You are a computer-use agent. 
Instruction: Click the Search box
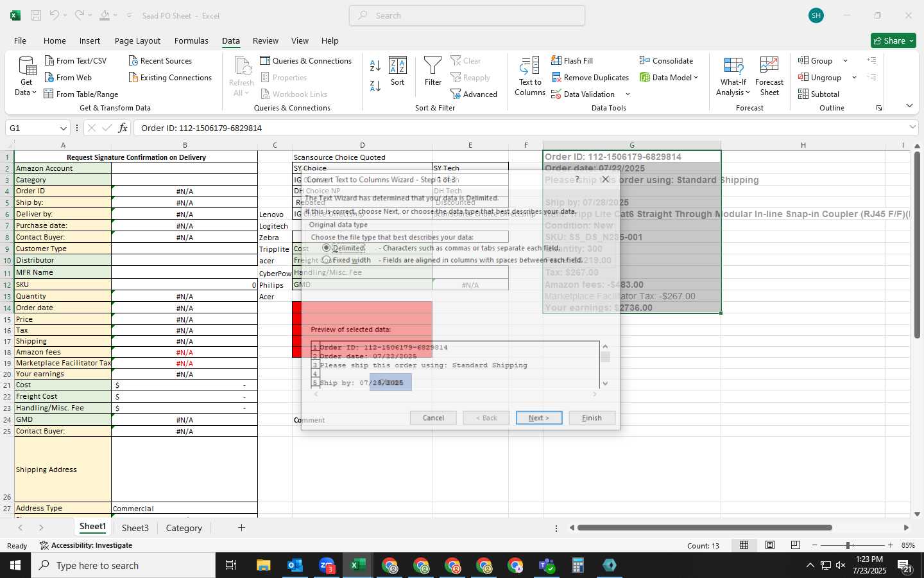click(x=467, y=15)
